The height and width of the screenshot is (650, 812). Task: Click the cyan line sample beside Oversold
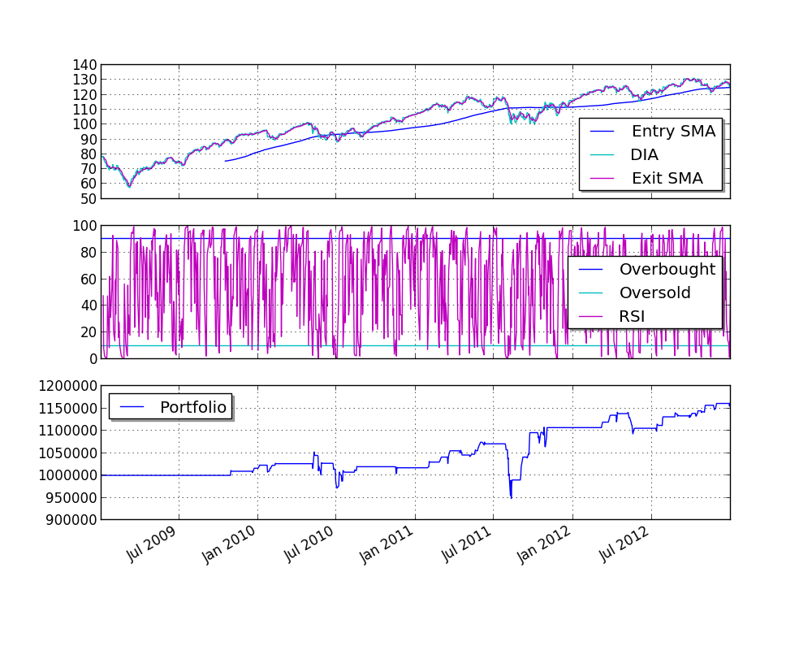(x=591, y=292)
